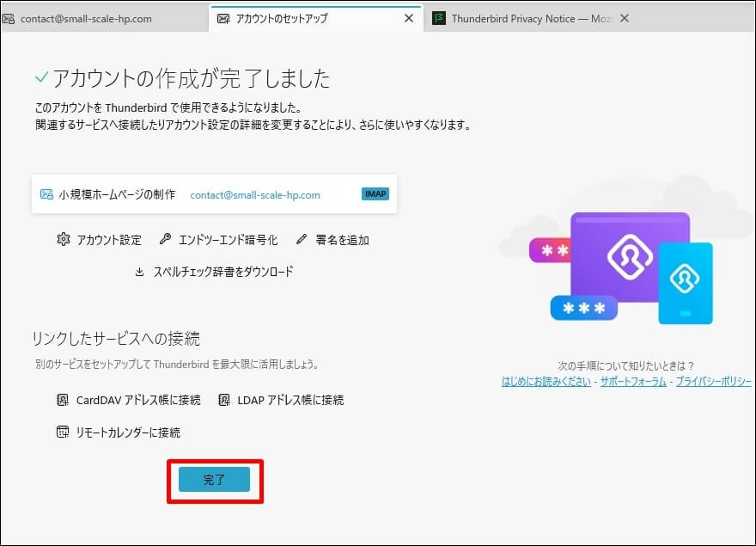The height and width of the screenshot is (546, 756).
Task: Switch to the contact@small-scale-hp.com tab
Action: pos(105,18)
